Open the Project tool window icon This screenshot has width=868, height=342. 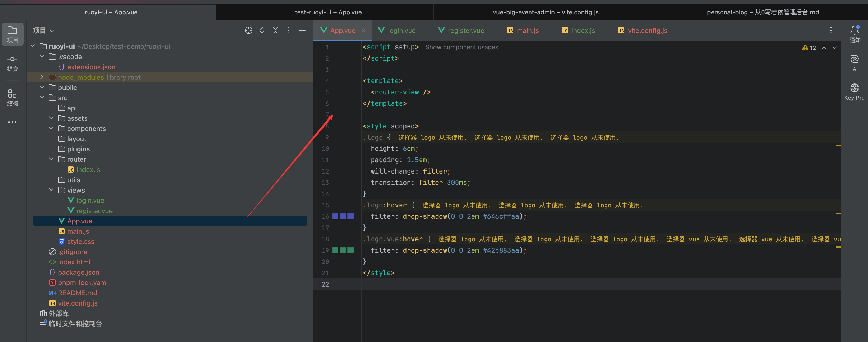(x=13, y=34)
